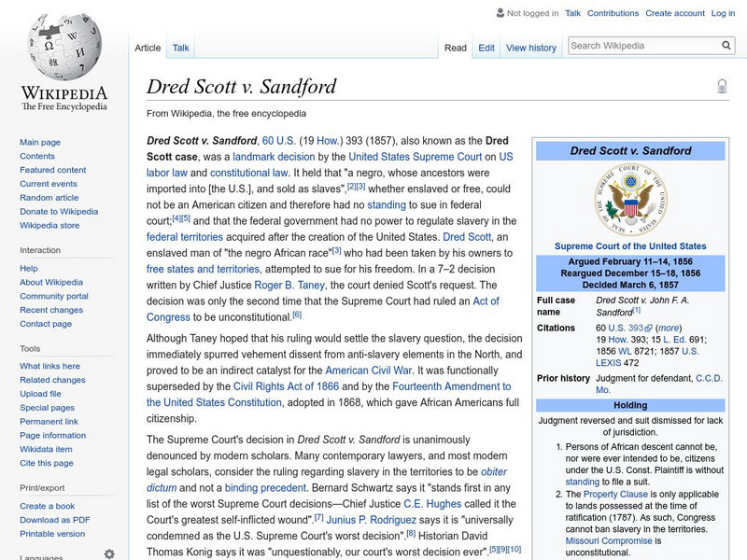This screenshot has width=747, height=560.
Task: Open the Dred Scott person link
Action: click(x=466, y=237)
